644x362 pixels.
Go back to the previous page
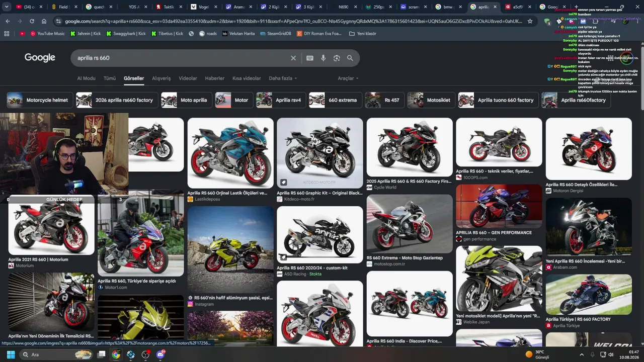8,21
